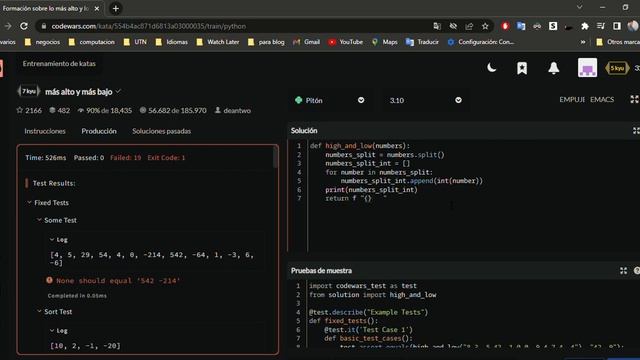
Task: Show more bookmarks chevron
Action: click(583, 42)
